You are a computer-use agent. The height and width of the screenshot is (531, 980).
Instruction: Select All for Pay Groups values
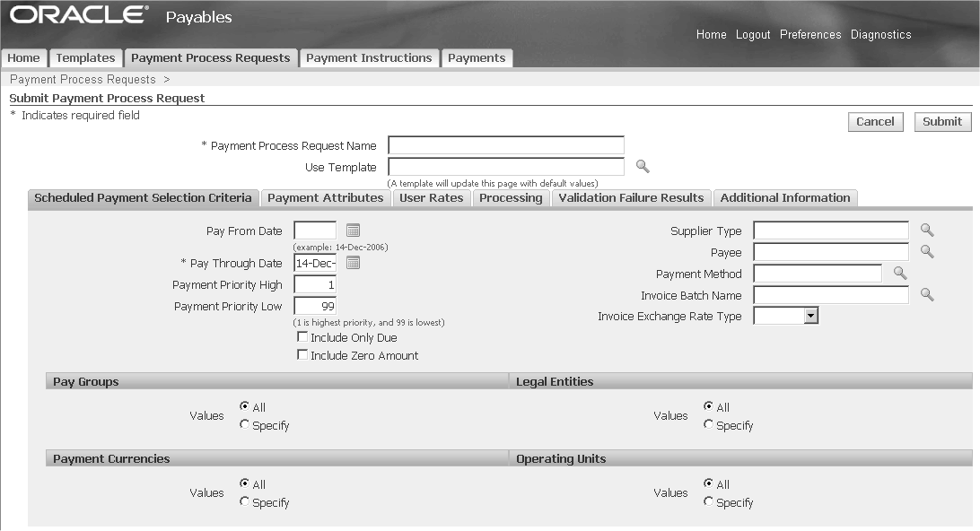click(244, 406)
